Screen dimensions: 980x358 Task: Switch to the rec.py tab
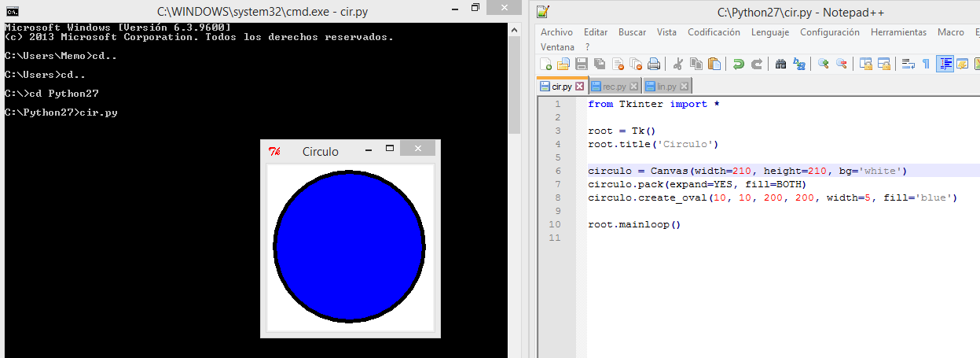pos(614,87)
